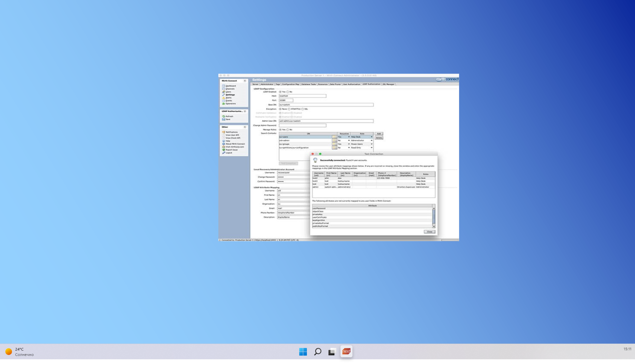Select None encryption radio button
This screenshot has width=635, height=364.
[x=280, y=109]
